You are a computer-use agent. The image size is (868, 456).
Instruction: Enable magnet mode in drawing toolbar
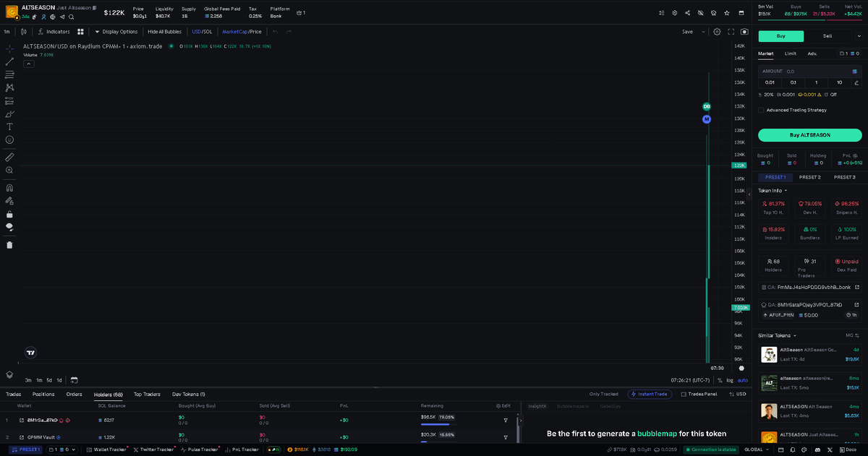tap(9, 187)
